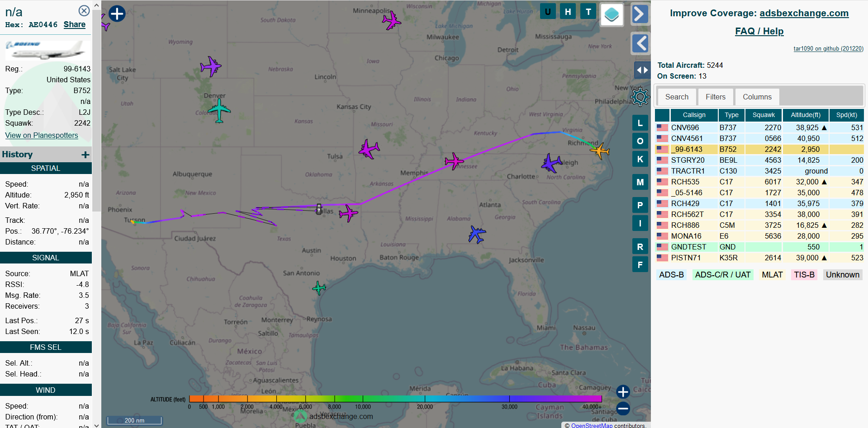
Task: Zoom in with the map plus button
Action: point(623,392)
